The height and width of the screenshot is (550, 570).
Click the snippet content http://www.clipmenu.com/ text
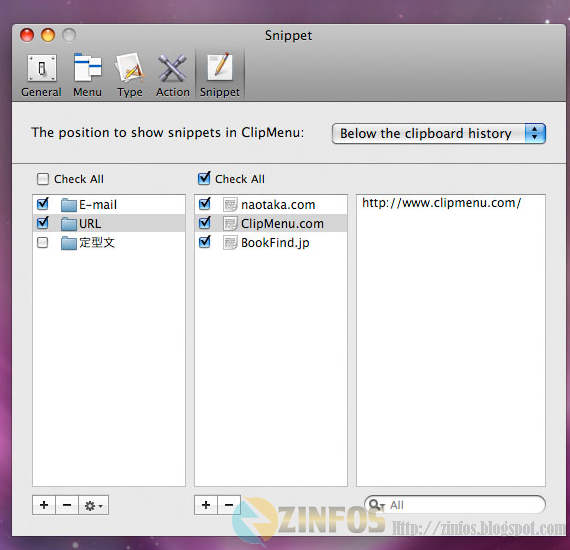pos(442,203)
